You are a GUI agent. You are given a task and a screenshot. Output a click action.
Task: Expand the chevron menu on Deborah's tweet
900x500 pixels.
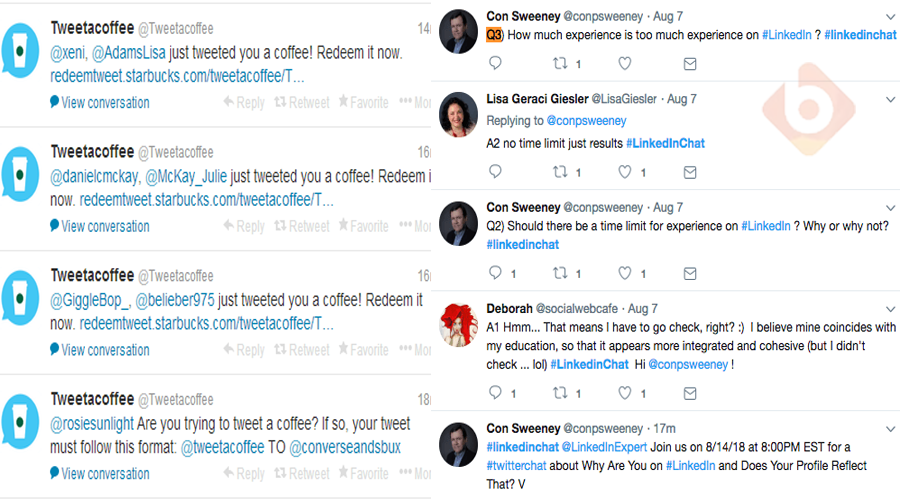click(x=891, y=309)
